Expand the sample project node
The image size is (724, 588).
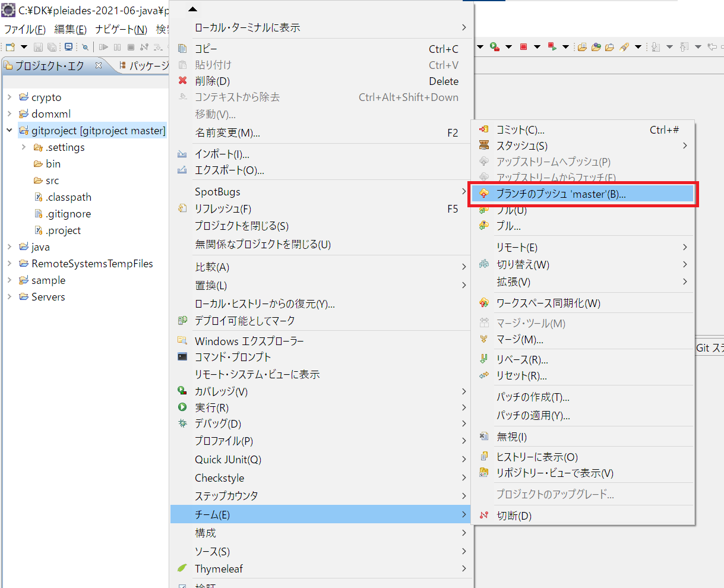click(10, 280)
